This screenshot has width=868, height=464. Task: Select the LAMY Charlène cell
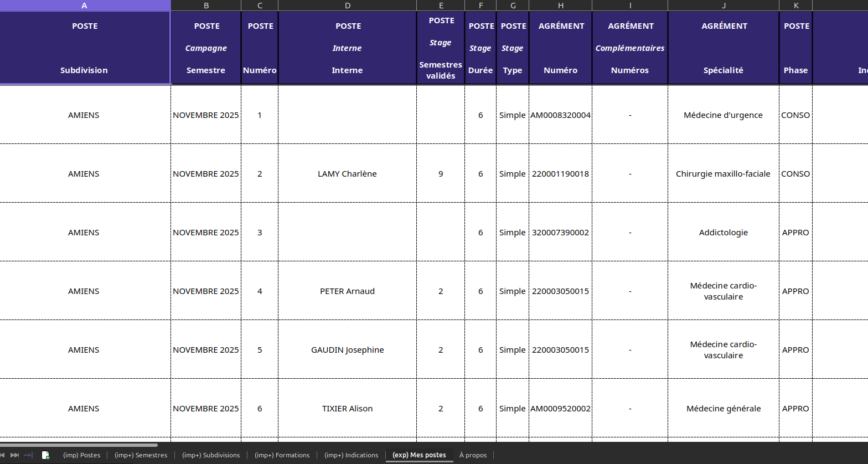pos(347,174)
